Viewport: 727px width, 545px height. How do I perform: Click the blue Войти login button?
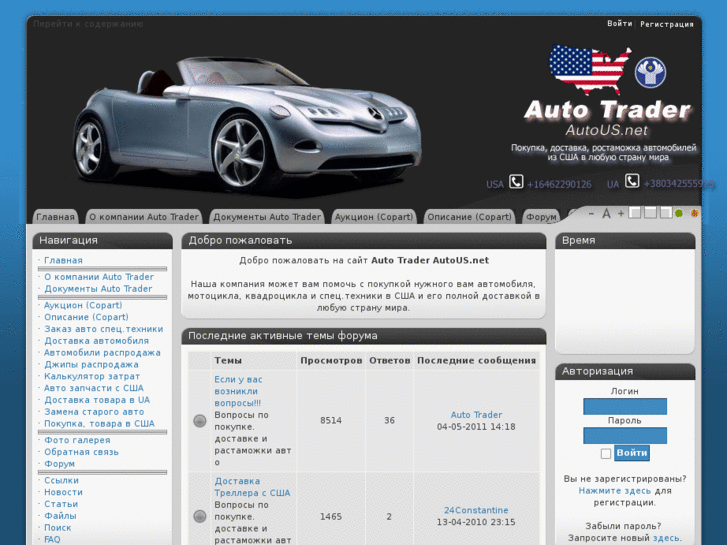[632, 453]
